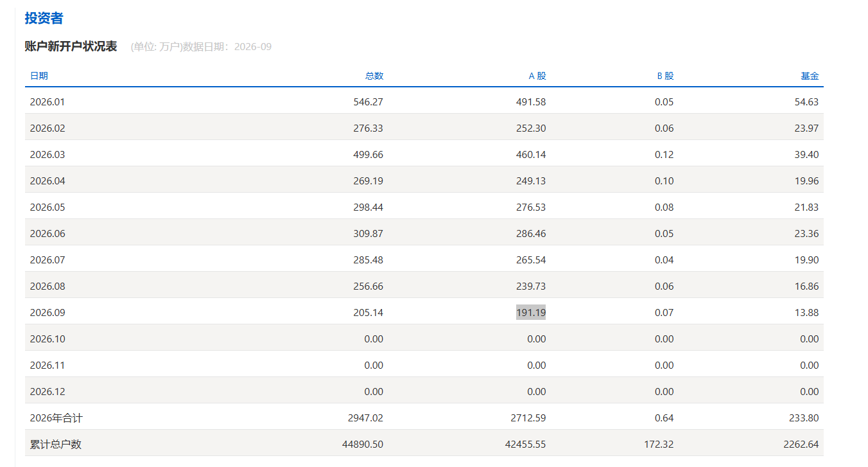
Task: Select the B 股 column header
Action: pos(665,76)
